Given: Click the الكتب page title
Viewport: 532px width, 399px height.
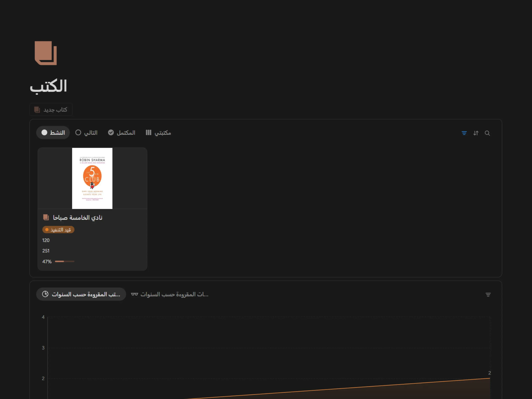Looking at the screenshot, I should point(48,86).
